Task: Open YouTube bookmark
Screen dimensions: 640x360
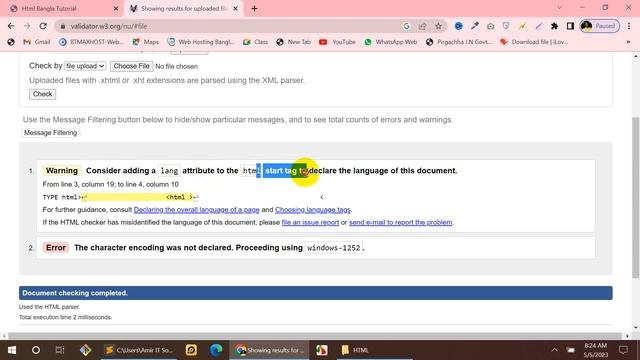Action: click(x=337, y=42)
